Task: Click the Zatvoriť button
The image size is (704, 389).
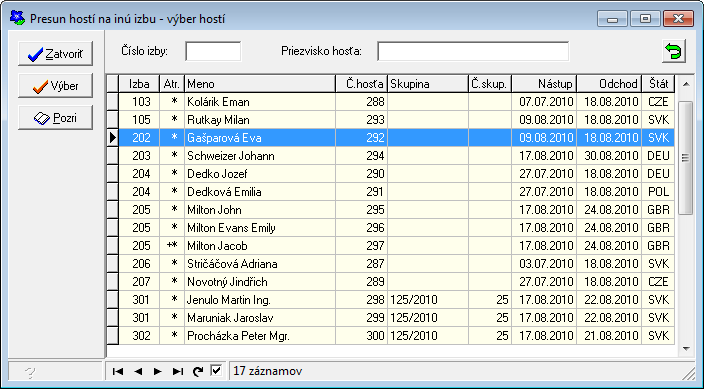Action: tap(56, 54)
